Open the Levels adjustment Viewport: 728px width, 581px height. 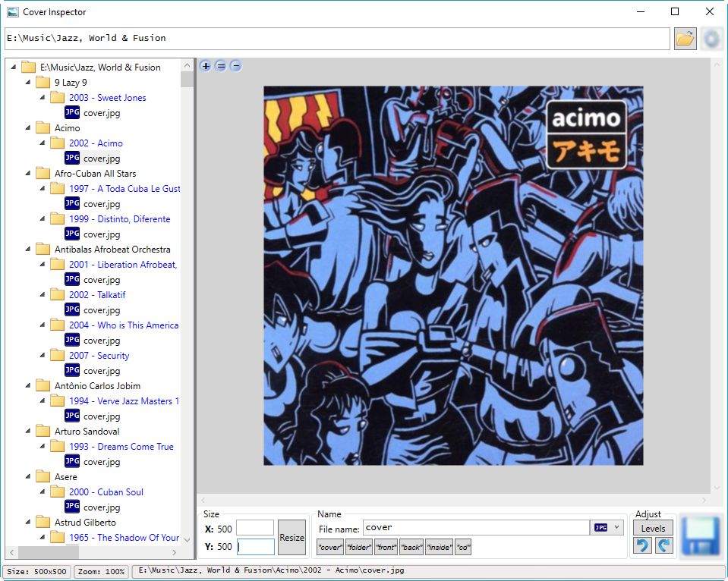(x=653, y=528)
